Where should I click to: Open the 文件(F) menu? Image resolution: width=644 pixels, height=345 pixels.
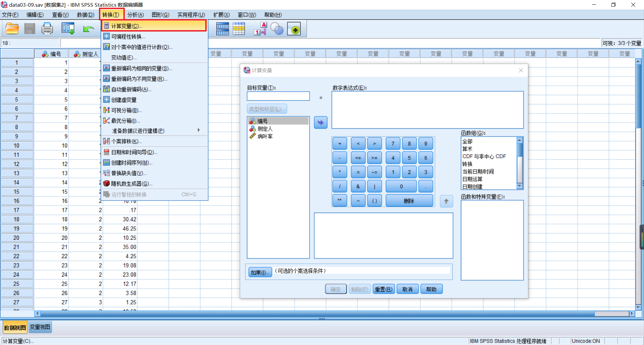click(10, 15)
